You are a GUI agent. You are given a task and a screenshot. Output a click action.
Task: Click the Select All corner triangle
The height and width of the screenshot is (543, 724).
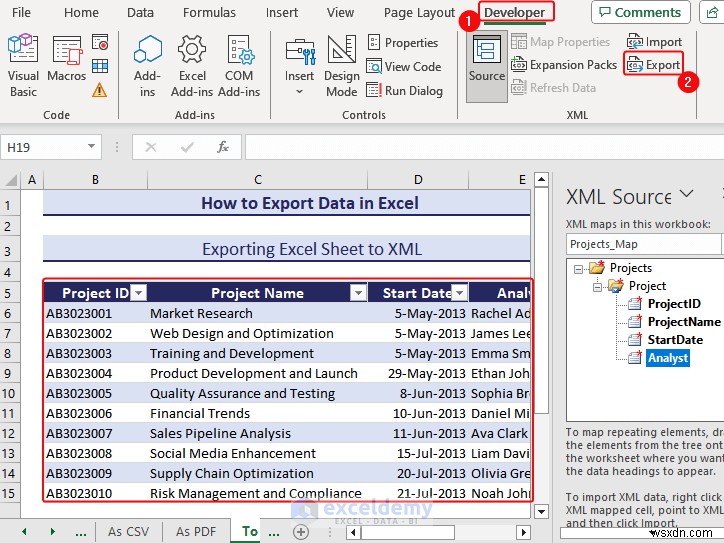[11, 179]
